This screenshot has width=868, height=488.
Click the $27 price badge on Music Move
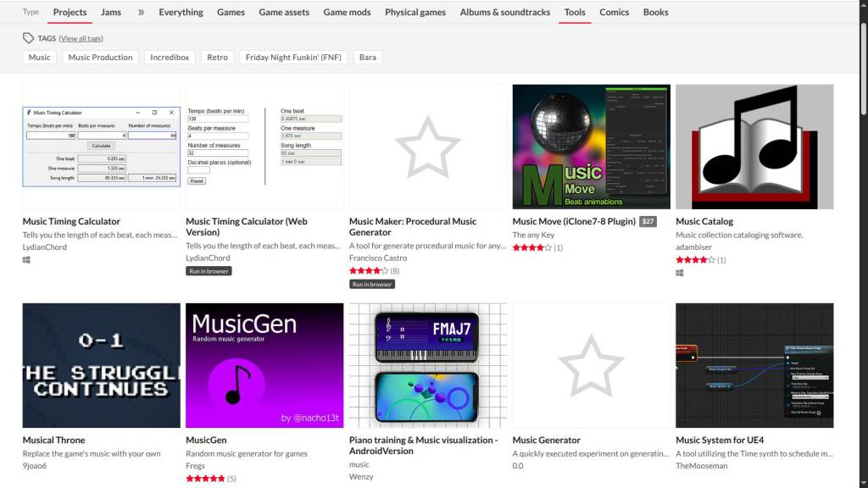click(x=648, y=221)
